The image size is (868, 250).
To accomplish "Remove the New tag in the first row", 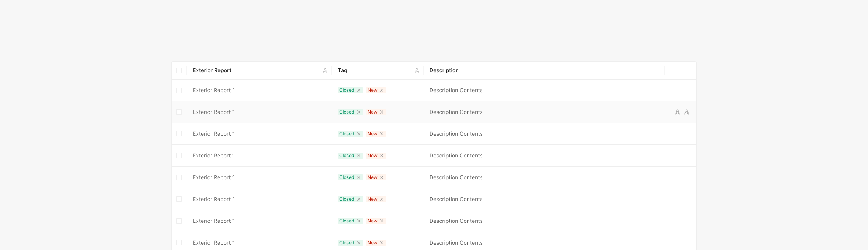I will [382, 90].
